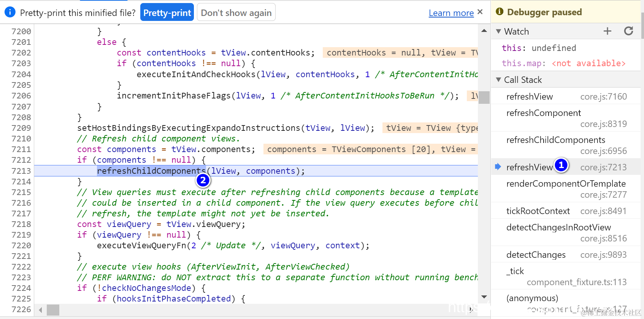Set breakpoint on line number 7220
Image resolution: width=644 pixels, height=319 pixels.
21,246
